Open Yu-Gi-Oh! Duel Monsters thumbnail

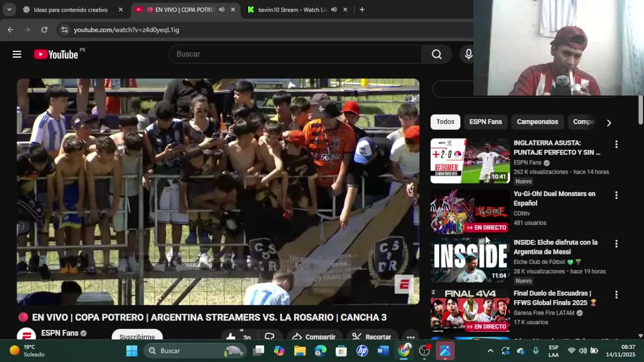(470, 212)
